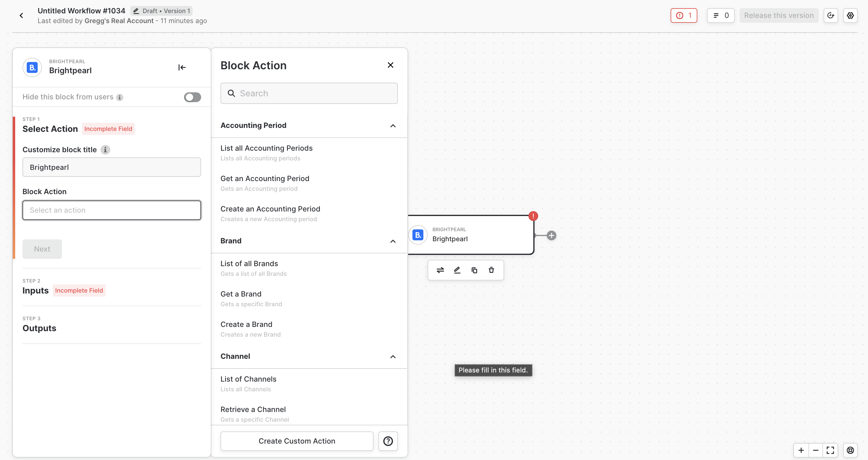Click the collapse panel arrow icon
Viewport: 868px width, 460px height.
[x=182, y=67]
